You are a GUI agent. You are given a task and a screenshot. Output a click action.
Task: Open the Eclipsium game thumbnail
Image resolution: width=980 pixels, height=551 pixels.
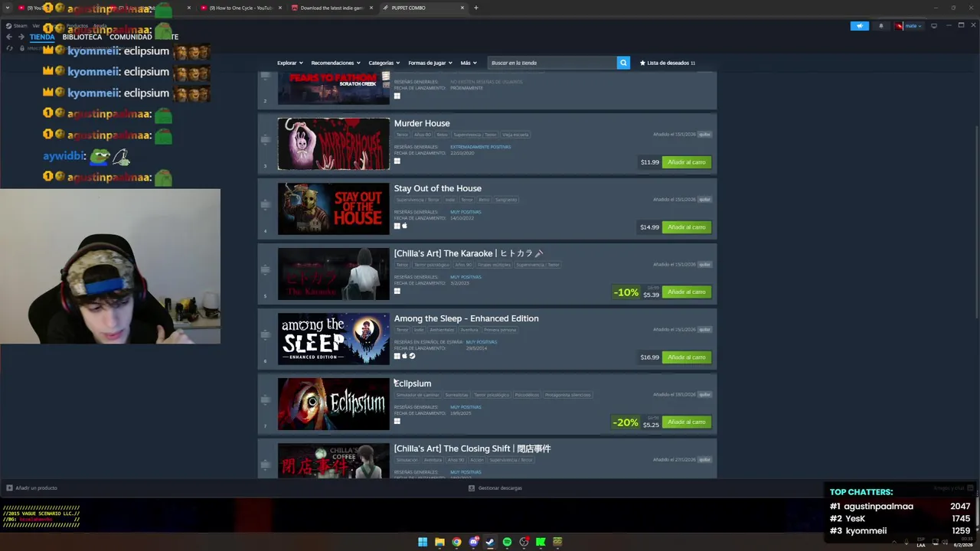pyautogui.click(x=333, y=404)
